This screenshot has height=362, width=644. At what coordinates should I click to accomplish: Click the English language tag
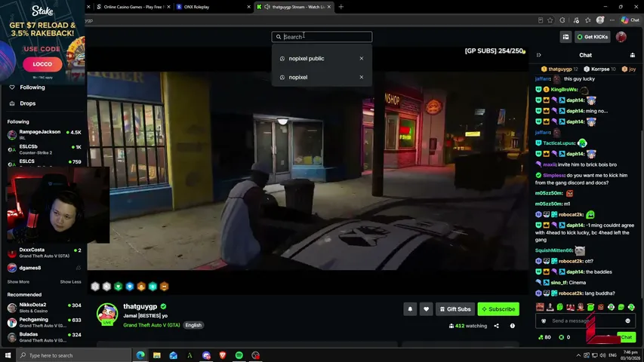193,325
